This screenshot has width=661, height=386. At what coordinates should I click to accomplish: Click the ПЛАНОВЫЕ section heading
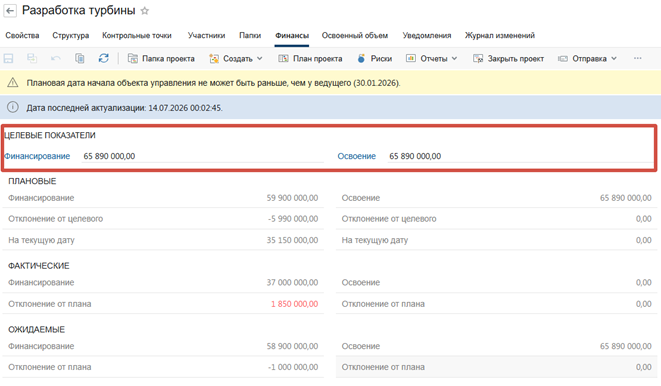pos(32,181)
